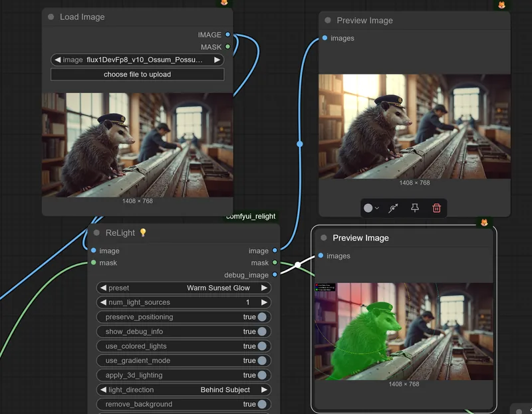This screenshot has height=414, width=532.
Task: Disable use_colored_lights toggle
Action: [262, 346]
